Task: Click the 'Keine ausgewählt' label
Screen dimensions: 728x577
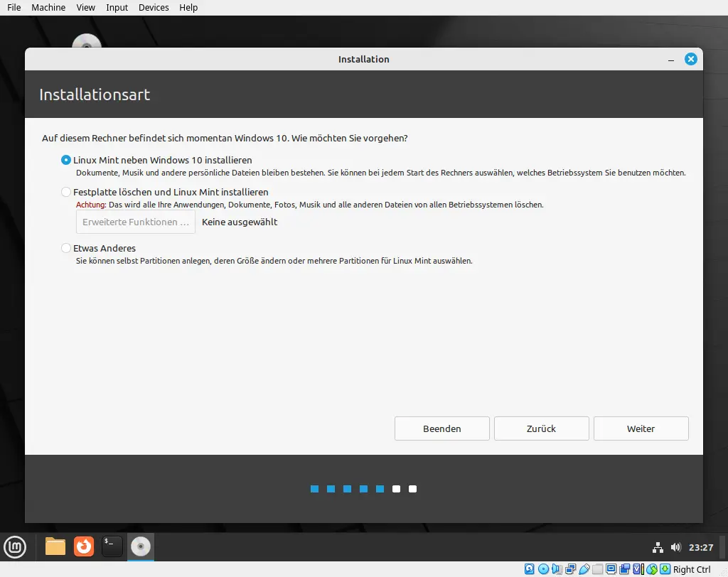Action: [x=240, y=222]
